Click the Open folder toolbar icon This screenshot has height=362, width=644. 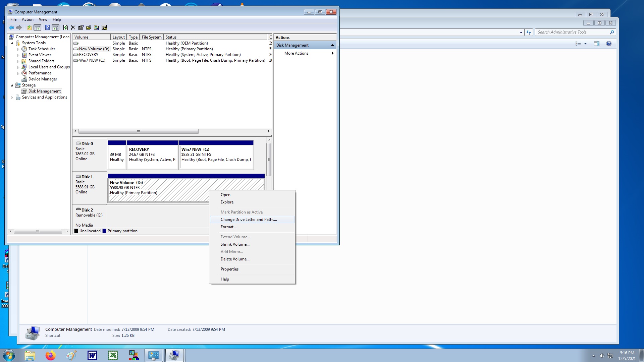[89, 27]
